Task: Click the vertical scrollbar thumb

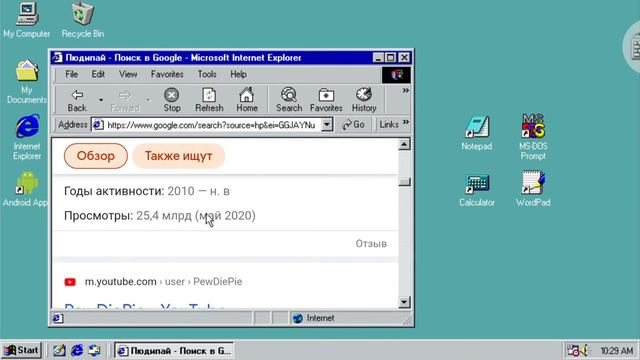Action: click(404, 182)
